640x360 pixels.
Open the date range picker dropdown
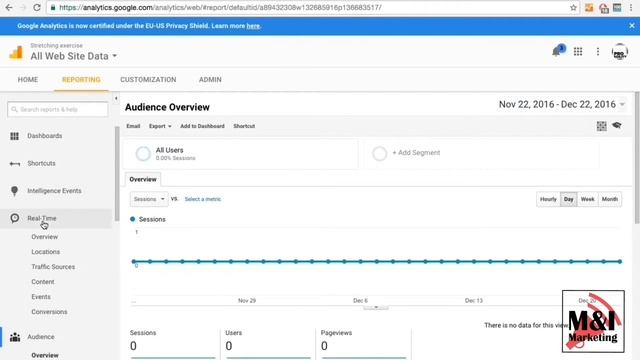[x=562, y=104]
